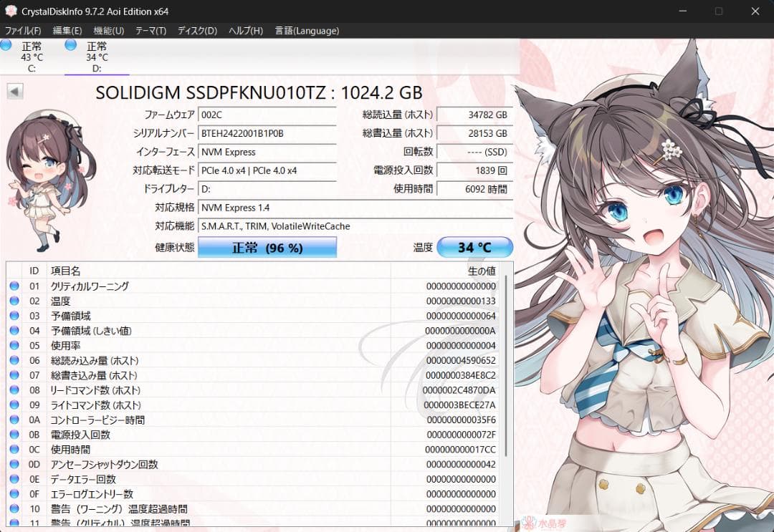Click status dot for 05 使用率
Image resolution: width=774 pixels, height=532 pixels.
(x=14, y=345)
